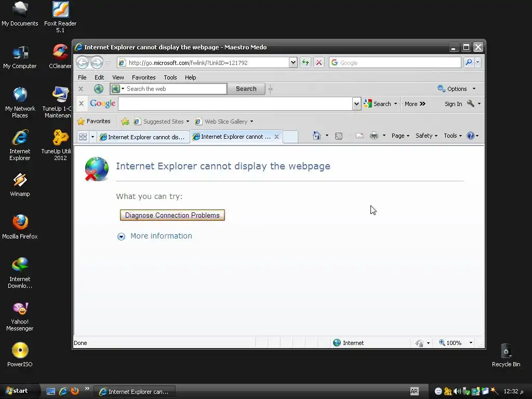
Task: Launch Firefox from quick launch bar
Action: point(75,391)
